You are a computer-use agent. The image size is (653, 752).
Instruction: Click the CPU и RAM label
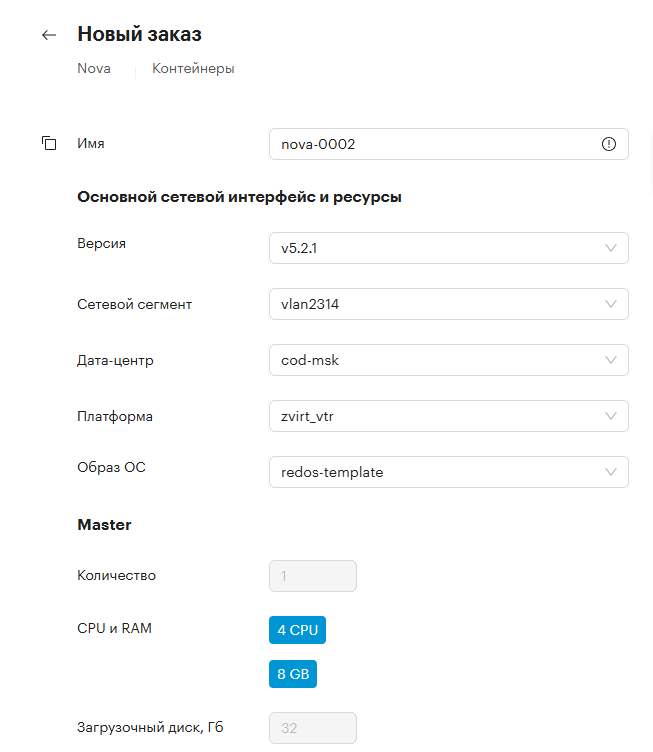(115, 628)
